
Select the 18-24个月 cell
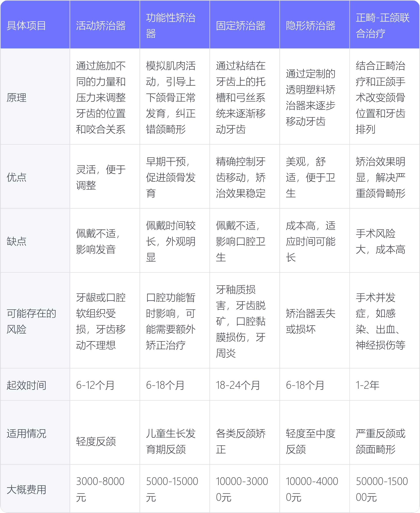tap(245, 384)
